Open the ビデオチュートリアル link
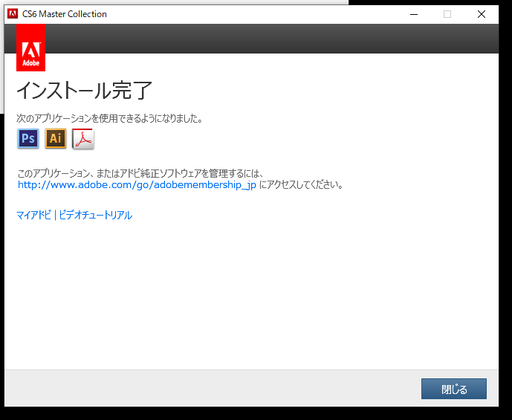The image size is (512, 420). (x=95, y=216)
